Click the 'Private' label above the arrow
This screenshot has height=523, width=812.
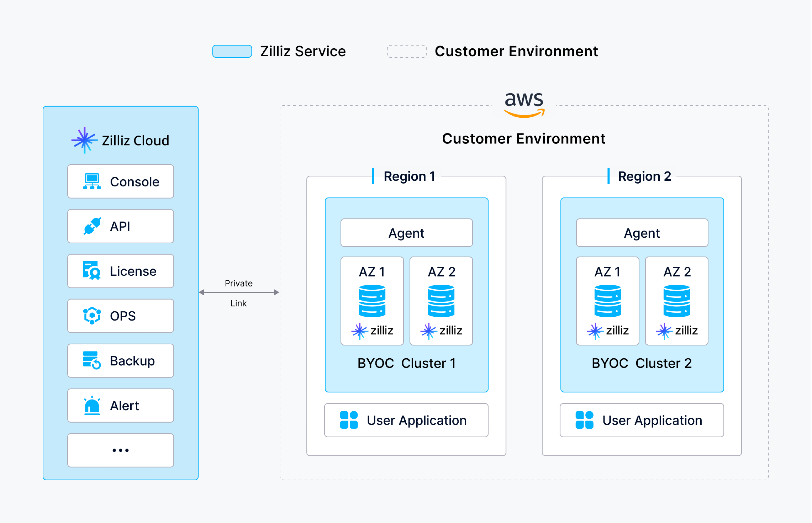click(239, 283)
